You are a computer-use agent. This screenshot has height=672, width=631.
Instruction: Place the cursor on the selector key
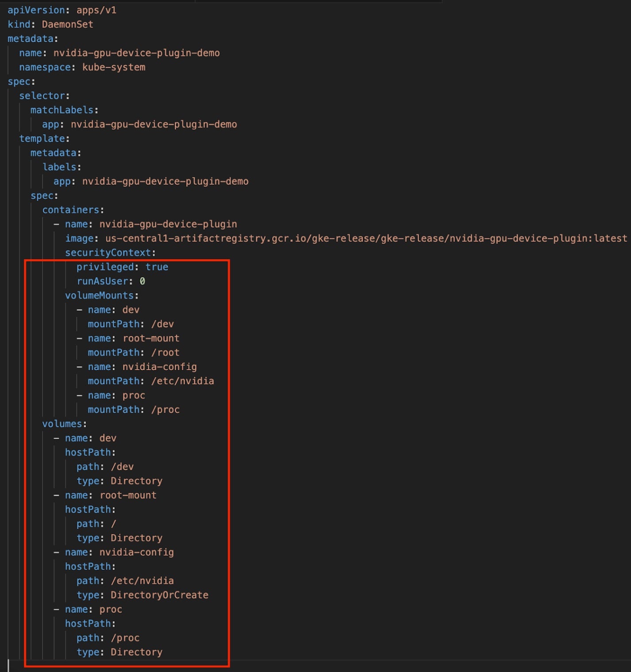tap(42, 96)
